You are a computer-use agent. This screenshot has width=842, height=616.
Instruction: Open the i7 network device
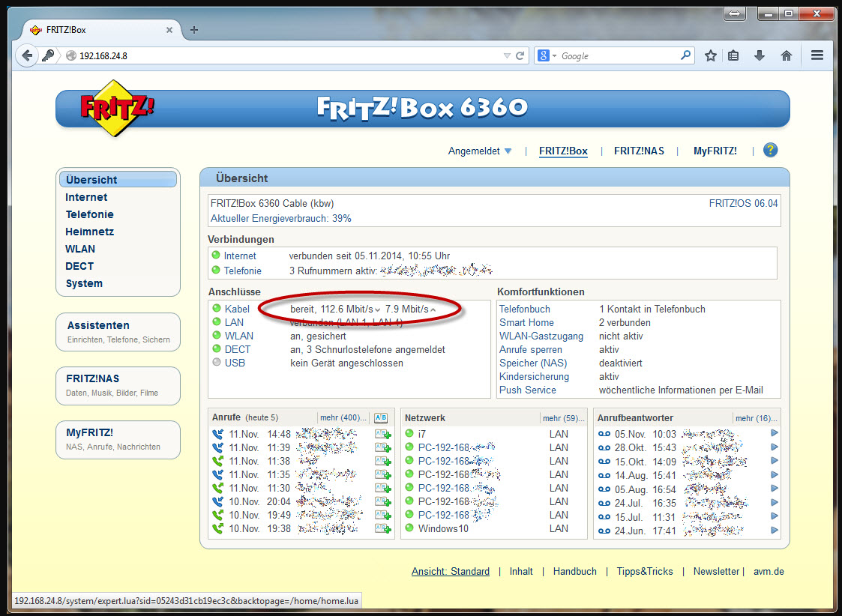click(422, 434)
